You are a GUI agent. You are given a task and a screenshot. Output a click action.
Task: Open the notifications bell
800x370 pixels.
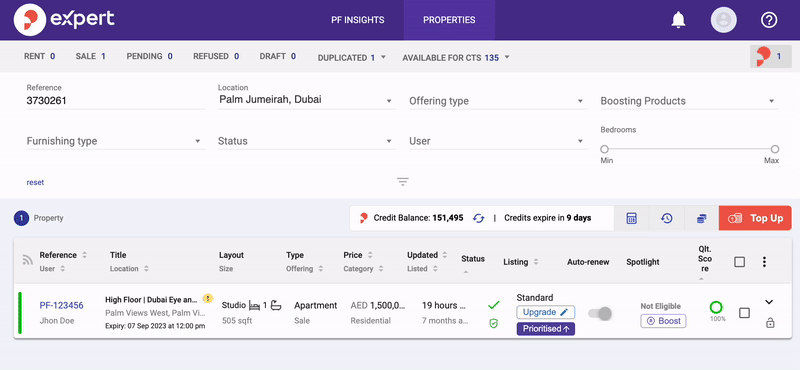point(678,20)
